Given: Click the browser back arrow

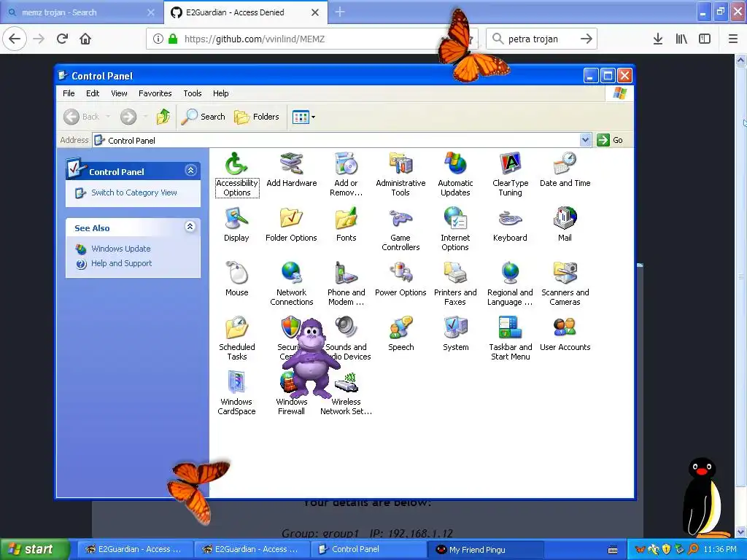Looking at the screenshot, I should tap(15, 39).
